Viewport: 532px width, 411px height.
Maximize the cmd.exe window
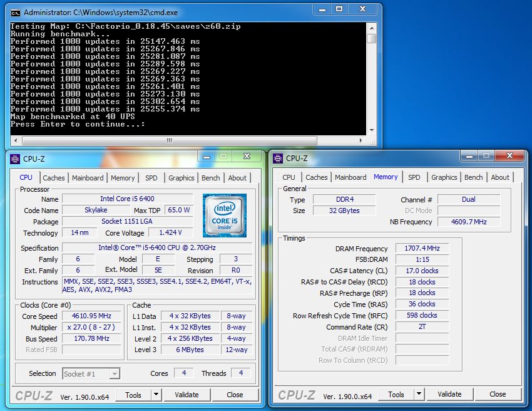339,9
